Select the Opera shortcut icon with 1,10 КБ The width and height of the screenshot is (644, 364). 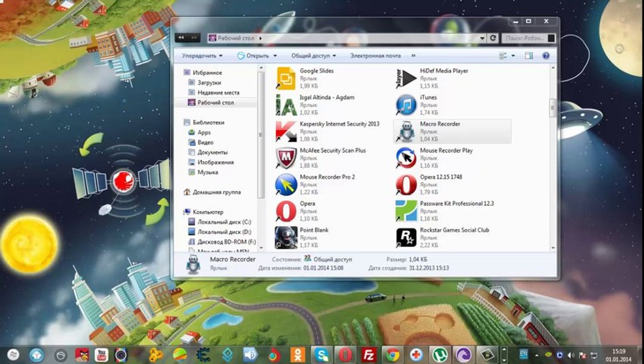(x=286, y=211)
